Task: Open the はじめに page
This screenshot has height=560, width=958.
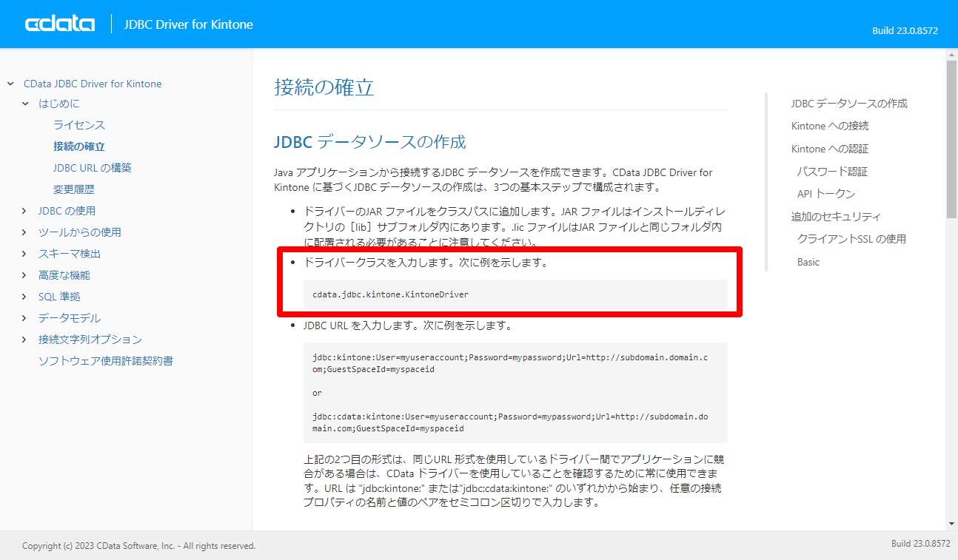Action: (59, 104)
